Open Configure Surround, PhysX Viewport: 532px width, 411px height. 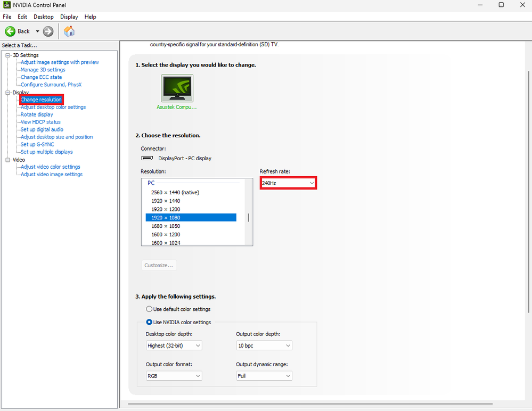(x=51, y=85)
